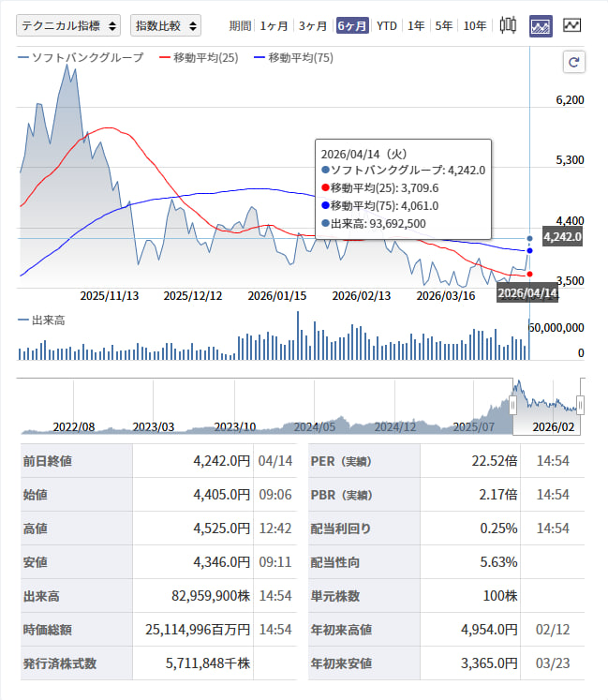Click the PER value 22.52倍

pos(495,461)
